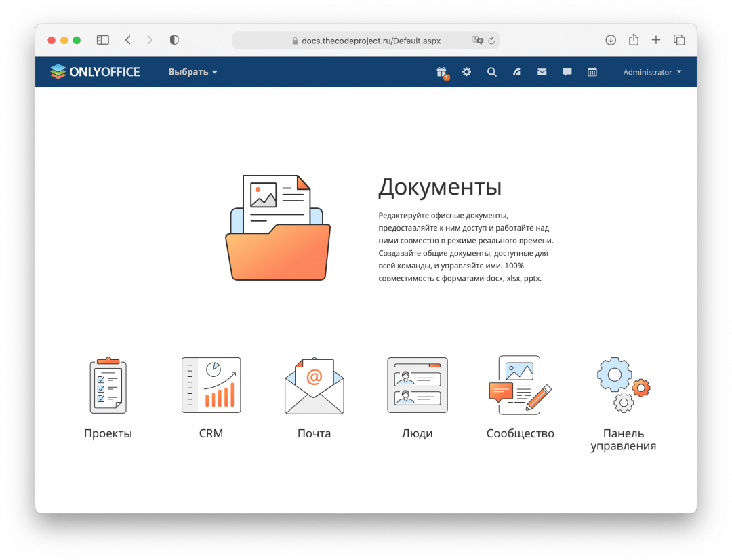Screen dimensions: 732x560
Task: Open the Privacy Report shield in Safari
Action: tap(174, 40)
